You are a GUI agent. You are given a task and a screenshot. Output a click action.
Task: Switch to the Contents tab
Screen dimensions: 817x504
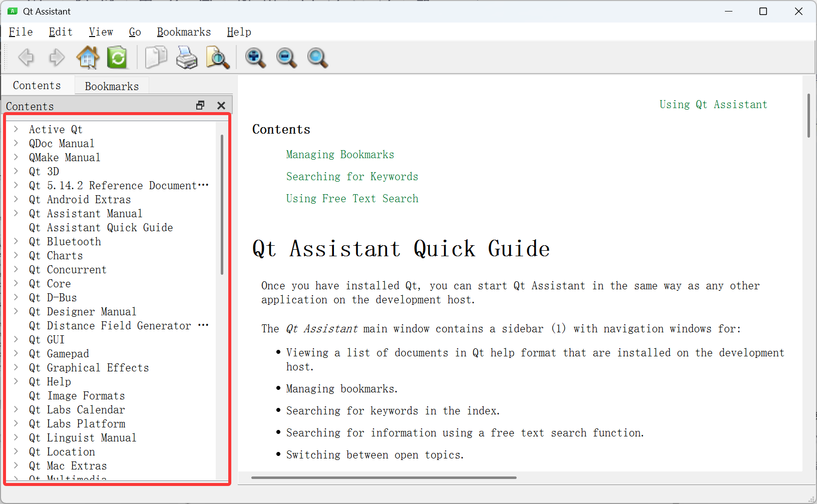(37, 86)
